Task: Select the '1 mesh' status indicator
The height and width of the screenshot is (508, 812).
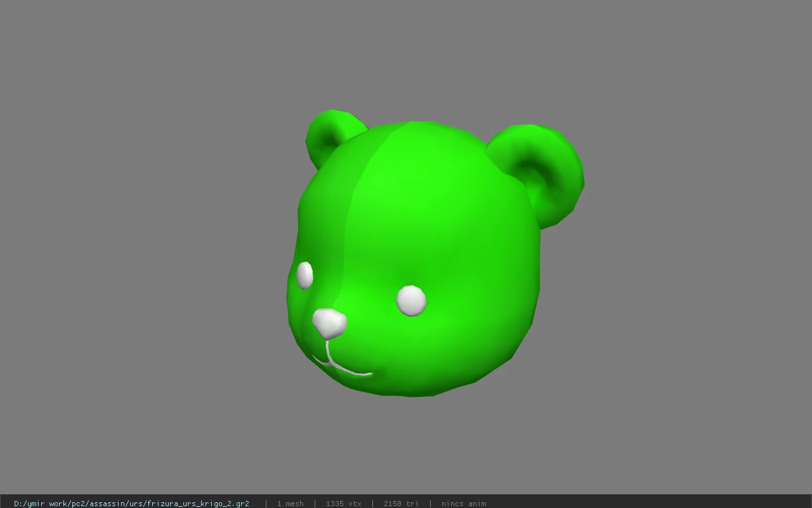Action: tap(290, 504)
